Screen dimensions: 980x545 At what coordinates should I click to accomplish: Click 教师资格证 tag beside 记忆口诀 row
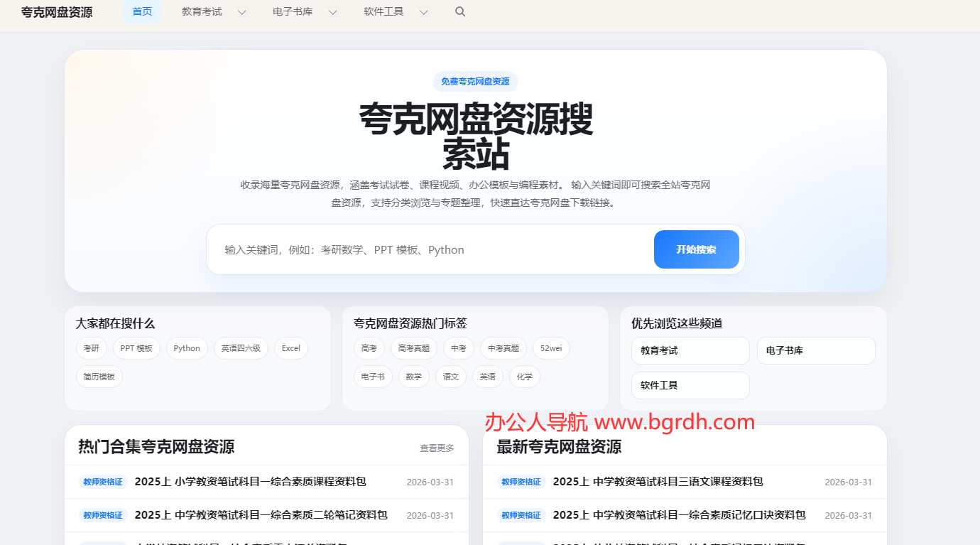pos(521,515)
